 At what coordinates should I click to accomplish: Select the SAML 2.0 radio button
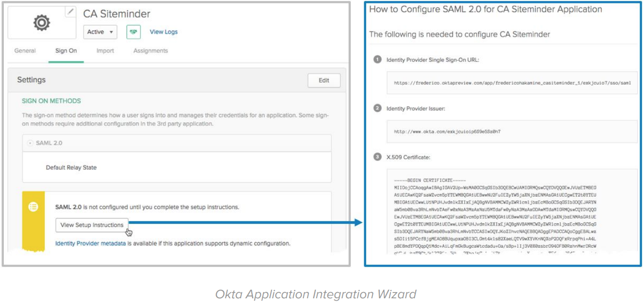[31, 143]
